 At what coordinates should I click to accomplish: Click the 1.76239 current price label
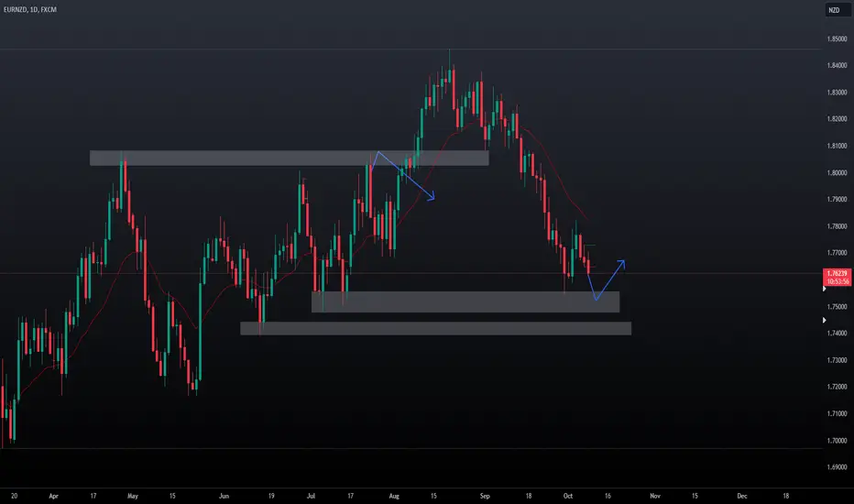coord(837,273)
